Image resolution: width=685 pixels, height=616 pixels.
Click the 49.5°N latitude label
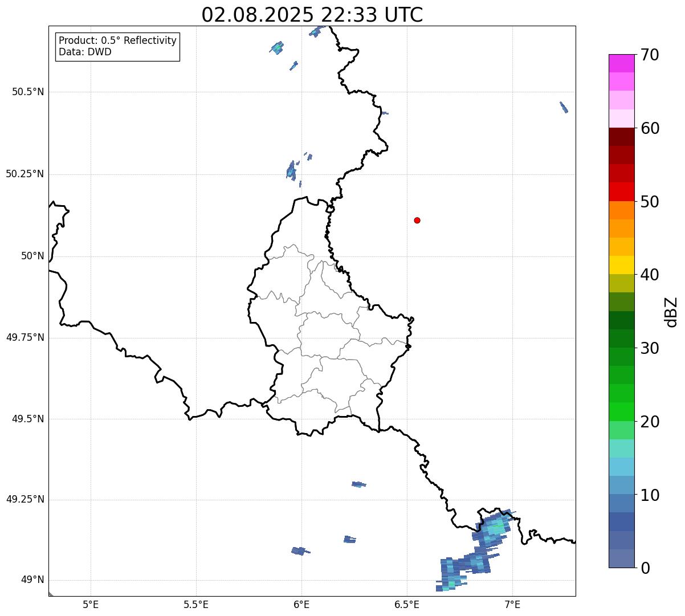pos(28,419)
